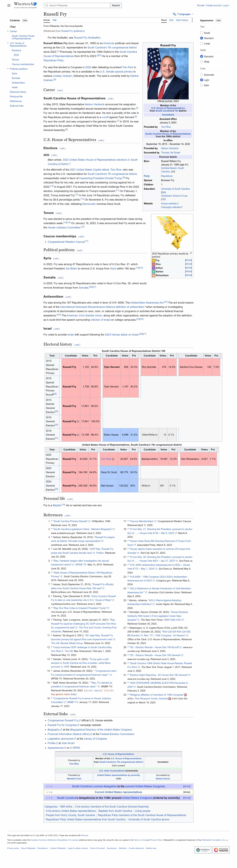Screen dimensions: 237x868
Task: Click the Arthur purple legend swatch
Action: tap(154, 268)
